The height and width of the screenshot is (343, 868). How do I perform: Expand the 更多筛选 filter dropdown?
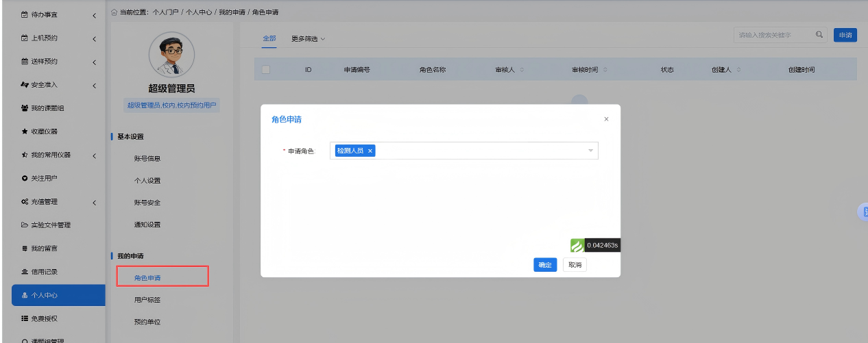click(x=308, y=39)
